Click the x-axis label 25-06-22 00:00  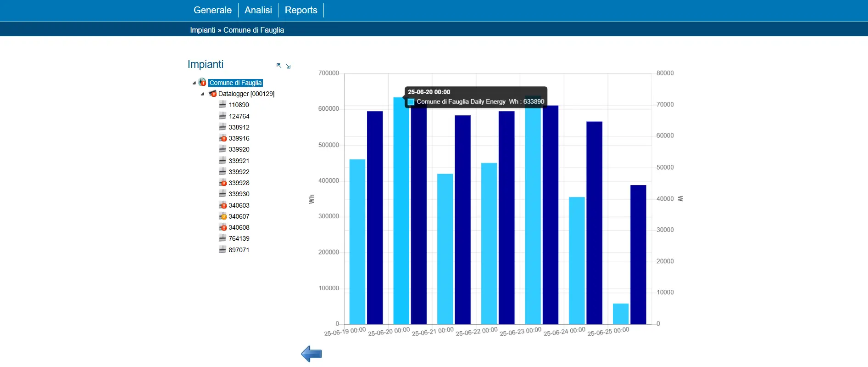tap(477, 331)
